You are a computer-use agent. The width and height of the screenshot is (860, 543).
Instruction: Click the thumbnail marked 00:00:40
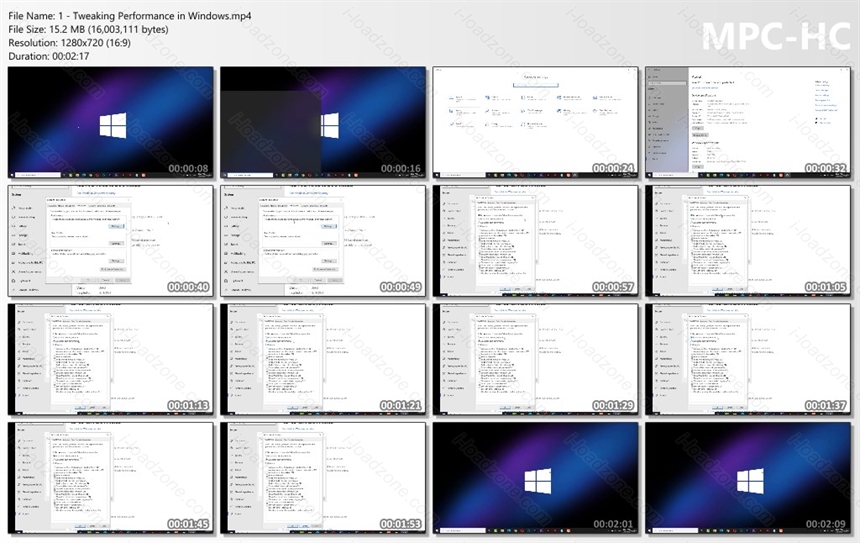click(x=111, y=241)
